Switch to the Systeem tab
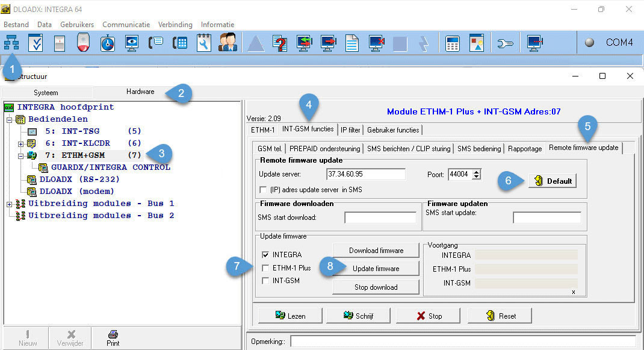Viewport: 644px width, 350px height. (46, 93)
